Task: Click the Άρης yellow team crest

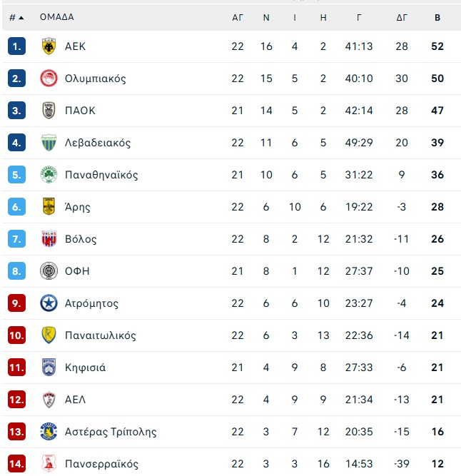Action: point(49,207)
